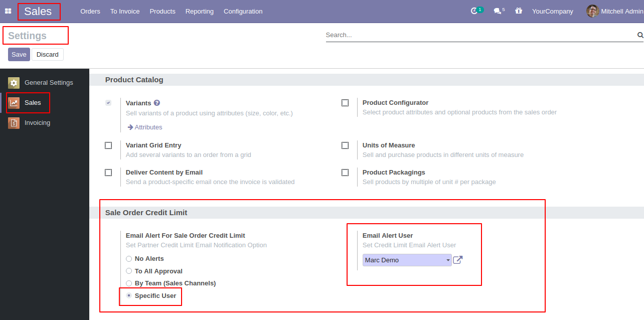Select the To All Approval radio option
The image size is (644, 320).
pyautogui.click(x=129, y=271)
